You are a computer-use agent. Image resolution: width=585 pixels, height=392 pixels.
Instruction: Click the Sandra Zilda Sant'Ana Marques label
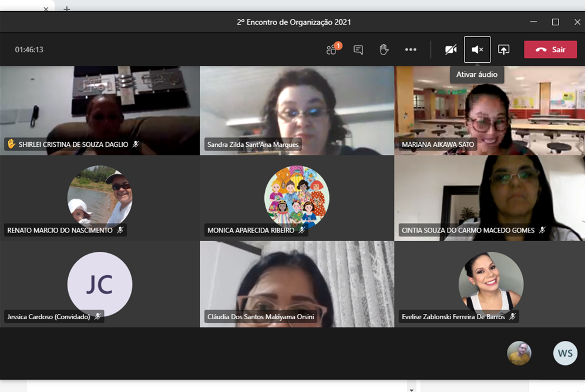point(253,144)
